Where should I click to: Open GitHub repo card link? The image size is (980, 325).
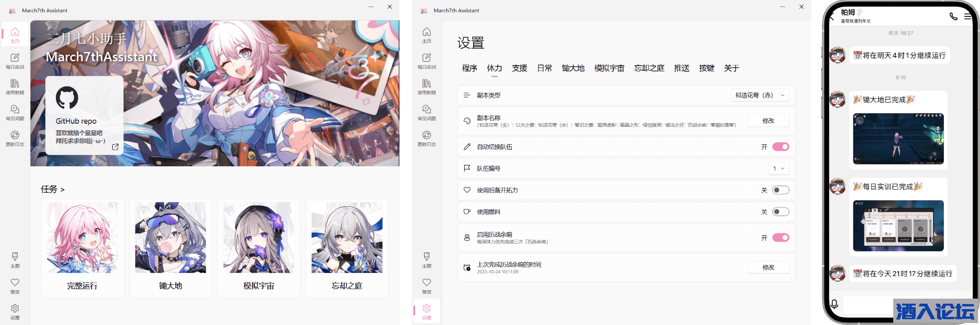pyautogui.click(x=84, y=115)
